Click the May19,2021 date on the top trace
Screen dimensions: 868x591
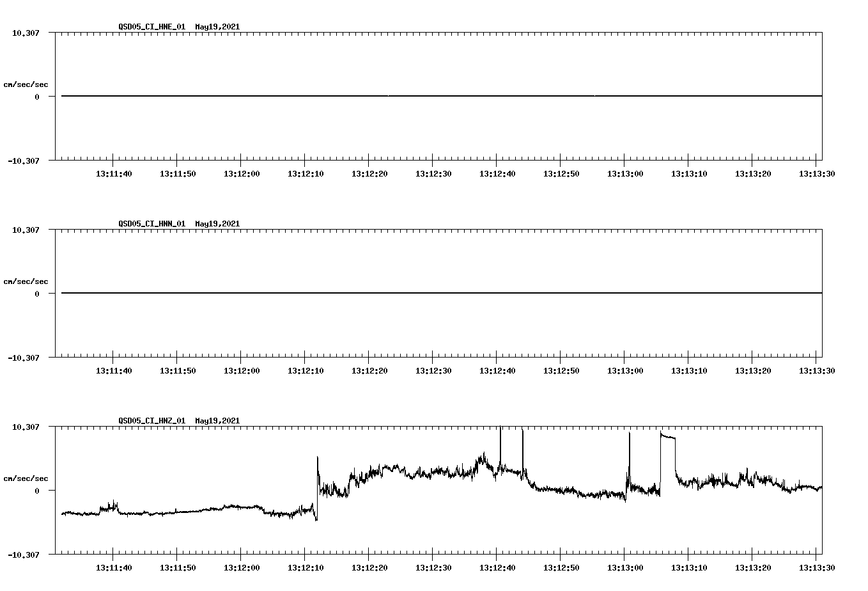coord(217,27)
